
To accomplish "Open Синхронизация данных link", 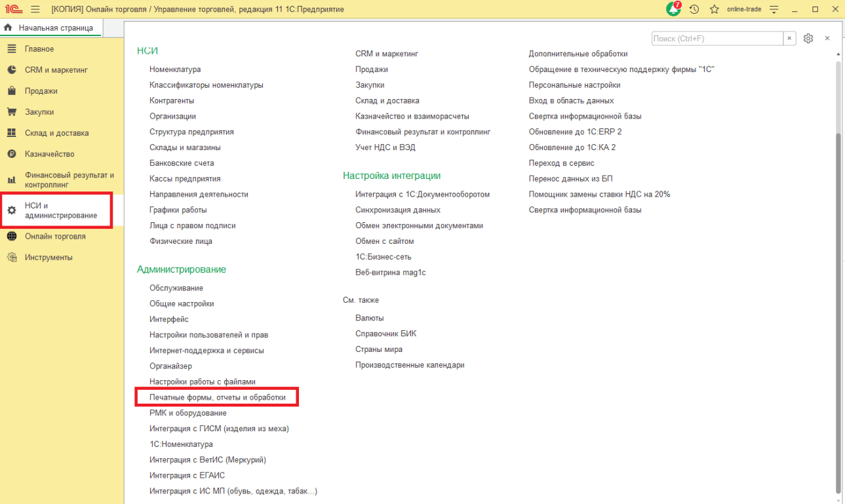I will click(398, 210).
